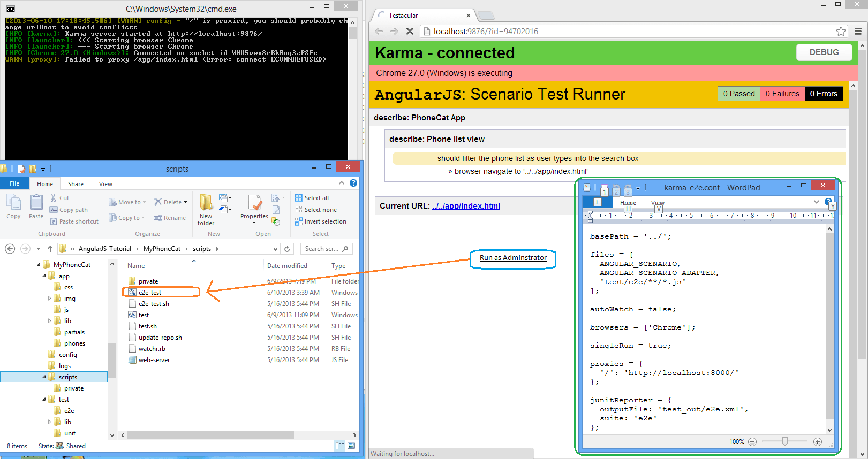Viewport: 868px width, 459px height.
Task: Open the Explorer File menu
Action: (x=14, y=183)
